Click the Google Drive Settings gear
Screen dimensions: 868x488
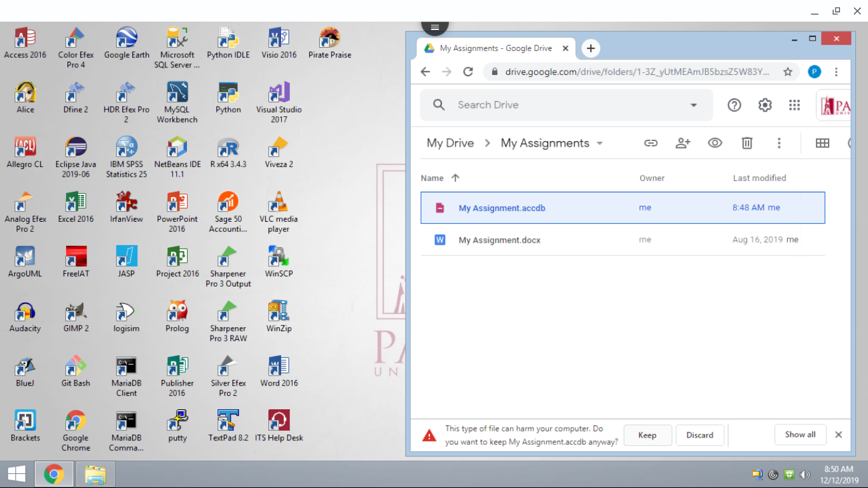click(x=765, y=105)
